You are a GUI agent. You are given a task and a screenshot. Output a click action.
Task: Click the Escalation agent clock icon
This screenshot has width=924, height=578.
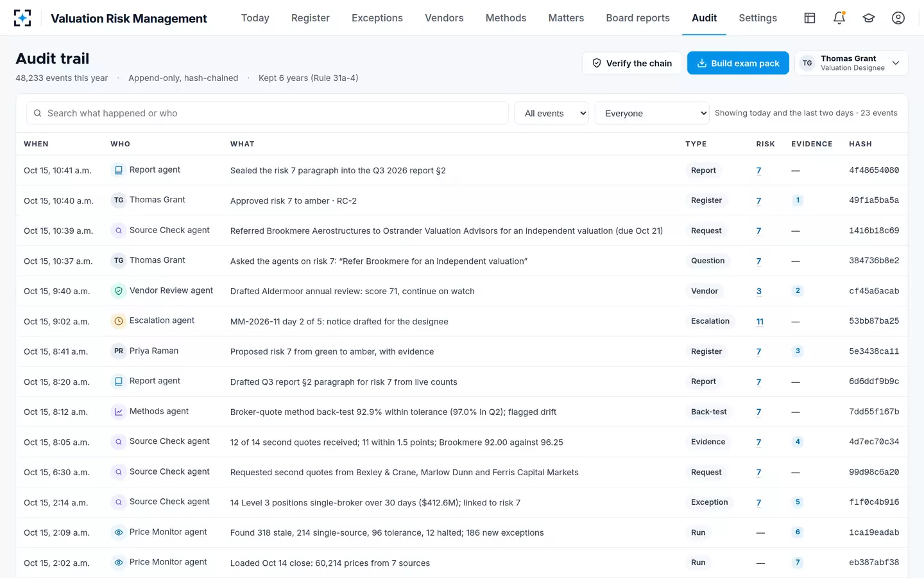tap(118, 321)
